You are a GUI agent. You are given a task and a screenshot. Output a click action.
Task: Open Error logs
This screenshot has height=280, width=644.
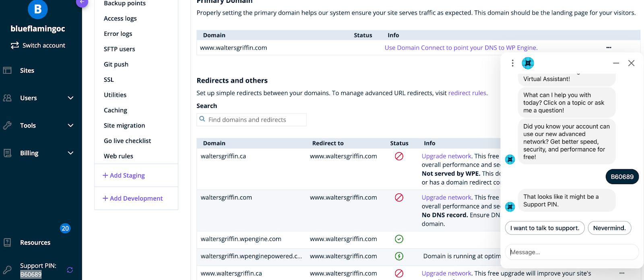coord(118,34)
